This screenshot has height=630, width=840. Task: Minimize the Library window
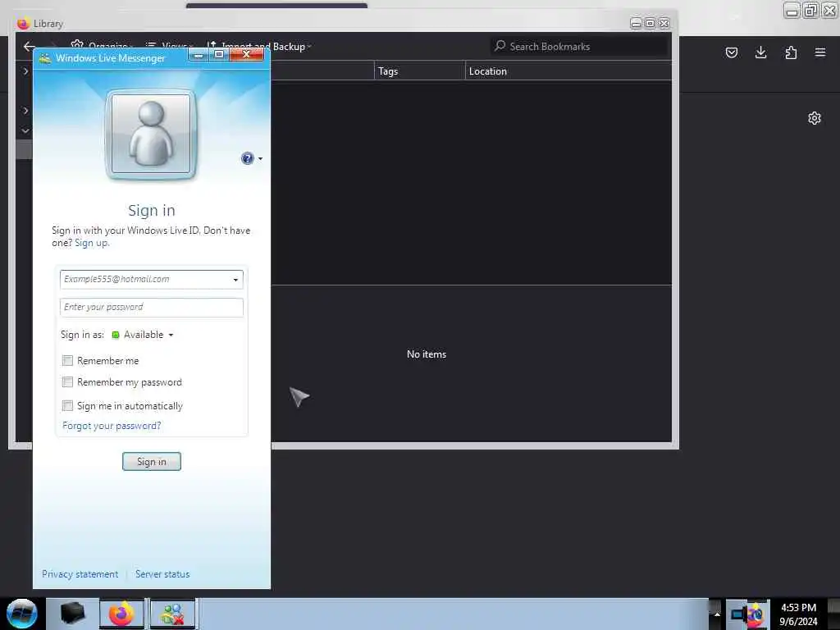tap(636, 23)
